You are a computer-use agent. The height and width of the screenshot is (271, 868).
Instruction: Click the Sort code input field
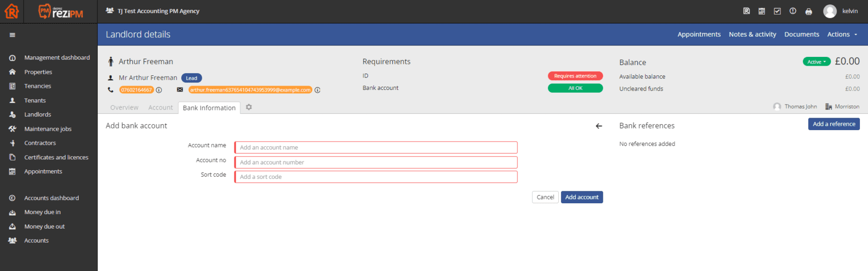[375, 177]
